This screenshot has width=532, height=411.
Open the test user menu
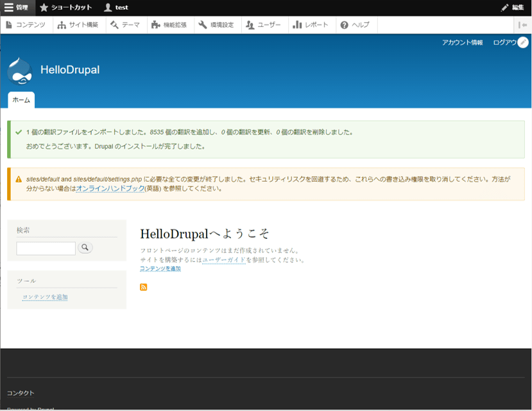[116, 8]
